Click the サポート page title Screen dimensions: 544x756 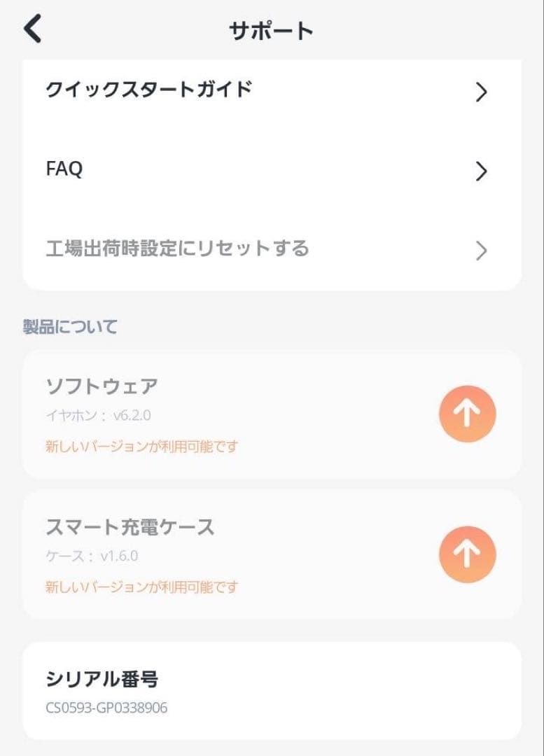pos(271,31)
